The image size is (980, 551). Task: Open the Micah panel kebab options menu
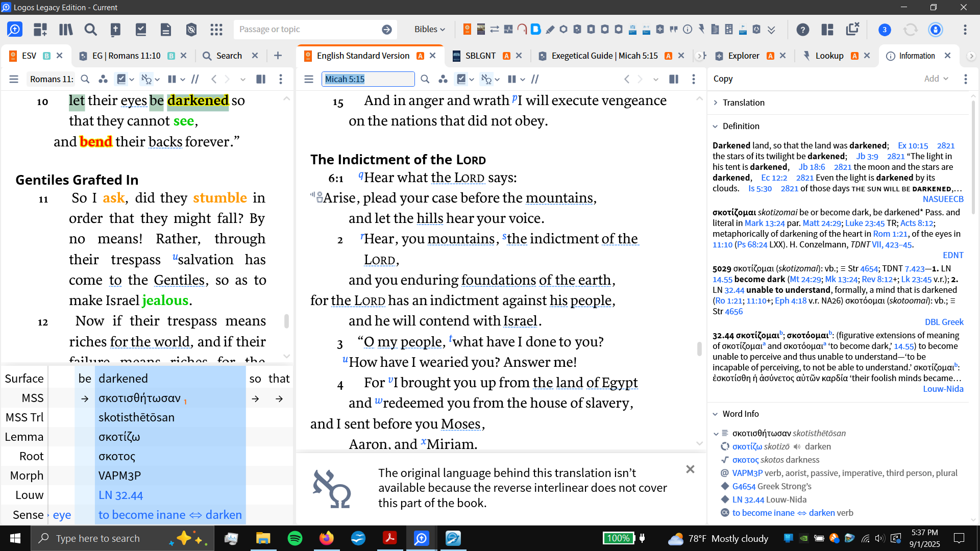(693, 79)
